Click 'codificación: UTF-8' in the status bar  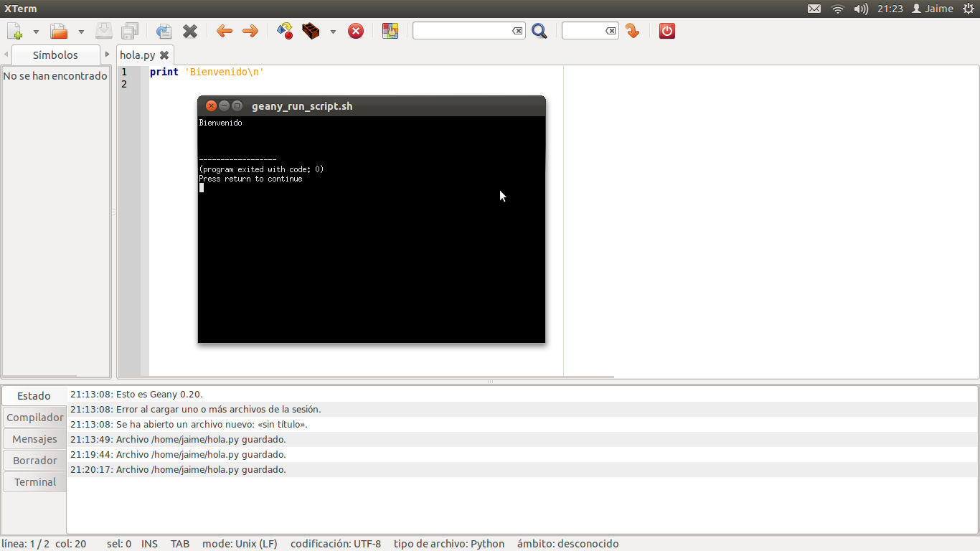[x=336, y=544]
